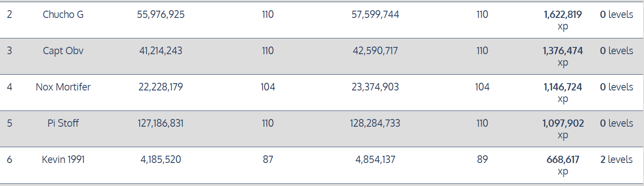Open Chucho G player profile

(x=63, y=15)
